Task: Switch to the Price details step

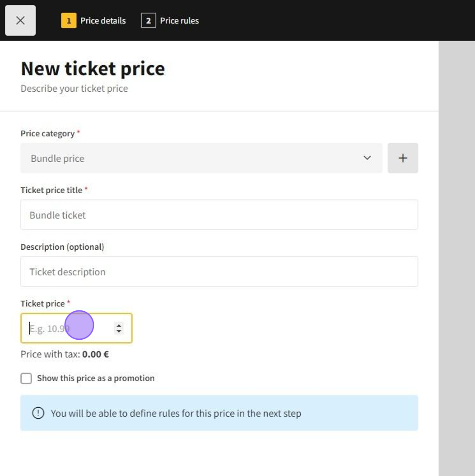Action: point(103,20)
